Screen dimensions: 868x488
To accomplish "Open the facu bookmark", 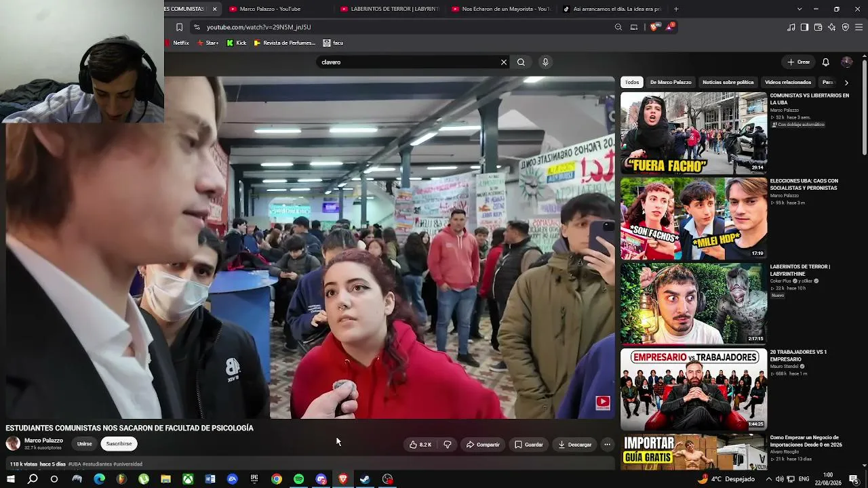I will coord(333,43).
